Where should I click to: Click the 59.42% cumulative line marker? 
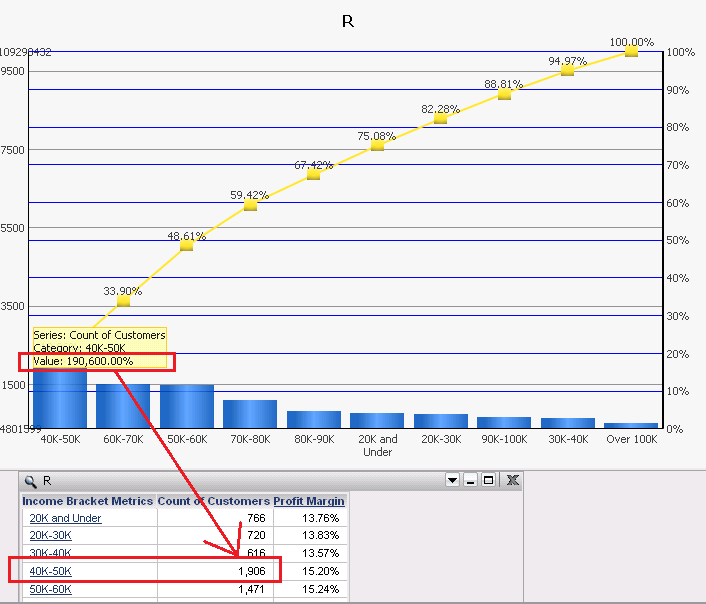(x=250, y=205)
